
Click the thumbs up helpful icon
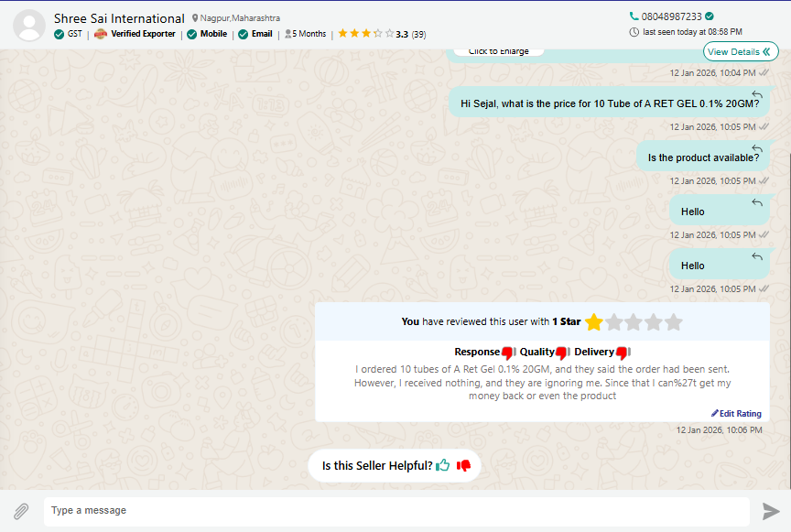click(443, 465)
